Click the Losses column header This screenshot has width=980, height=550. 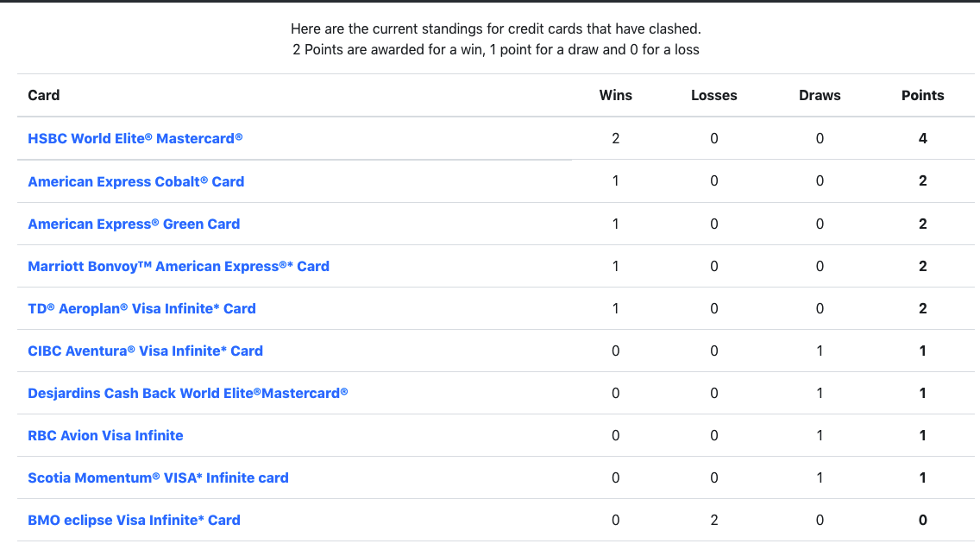[713, 95]
